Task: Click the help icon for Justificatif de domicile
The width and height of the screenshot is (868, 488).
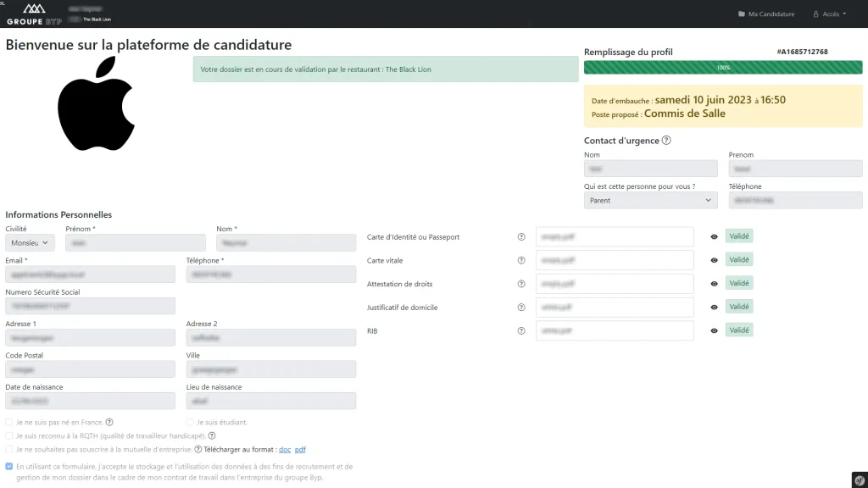Action: pyautogui.click(x=521, y=308)
